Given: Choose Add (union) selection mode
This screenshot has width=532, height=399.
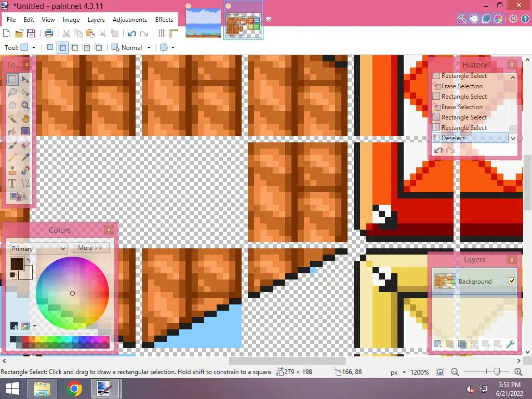Looking at the screenshot, I should [62, 47].
